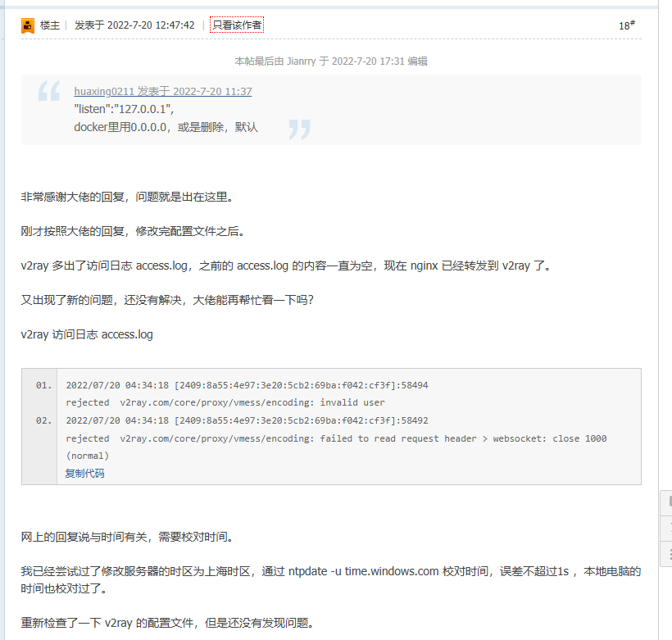Click the quoted "listen":"127.0.0.1" text

point(125,109)
